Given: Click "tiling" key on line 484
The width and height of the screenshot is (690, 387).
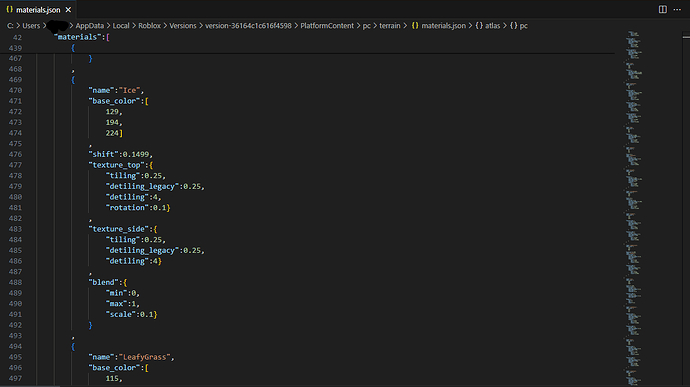Looking at the screenshot, I should tap(123, 240).
